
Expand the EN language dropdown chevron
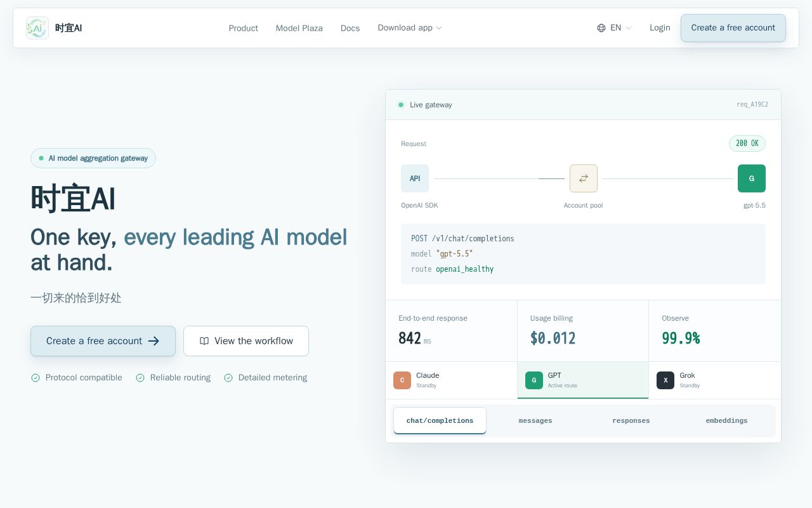629,28
